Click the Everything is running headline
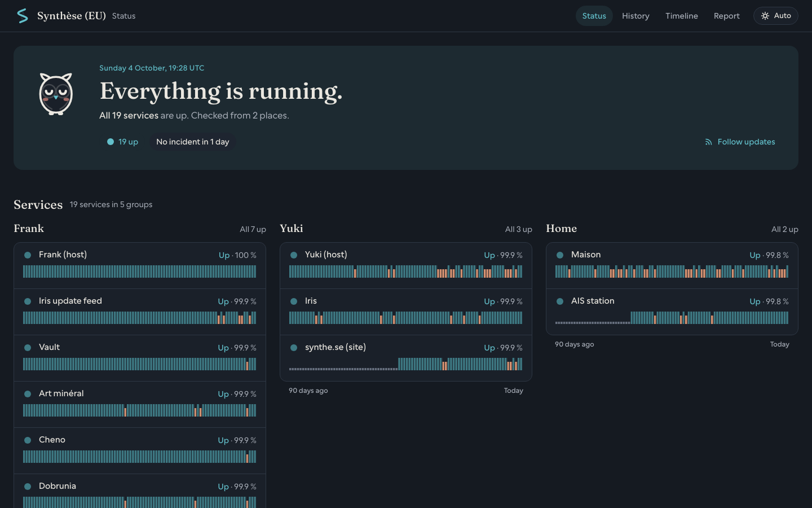This screenshot has height=508, width=812. tap(221, 91)
